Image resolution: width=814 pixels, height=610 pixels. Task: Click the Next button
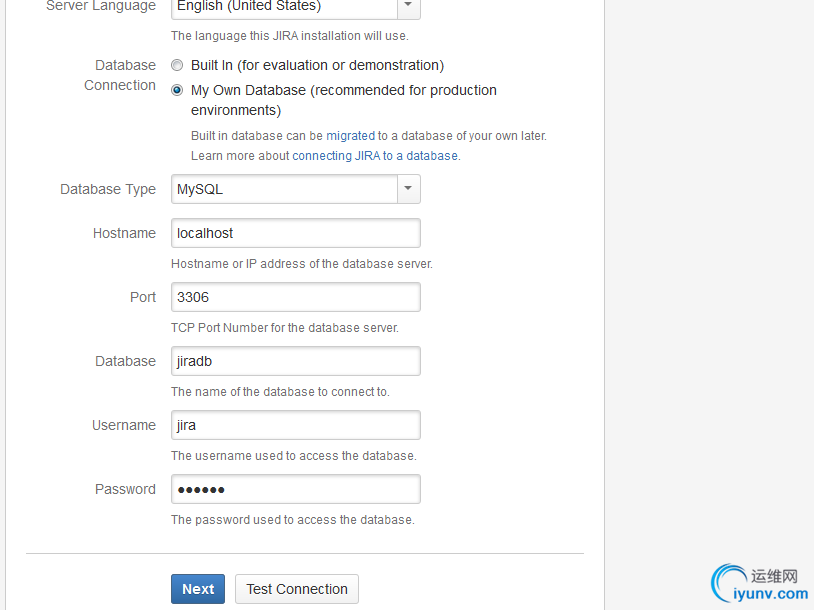point(198,589)
